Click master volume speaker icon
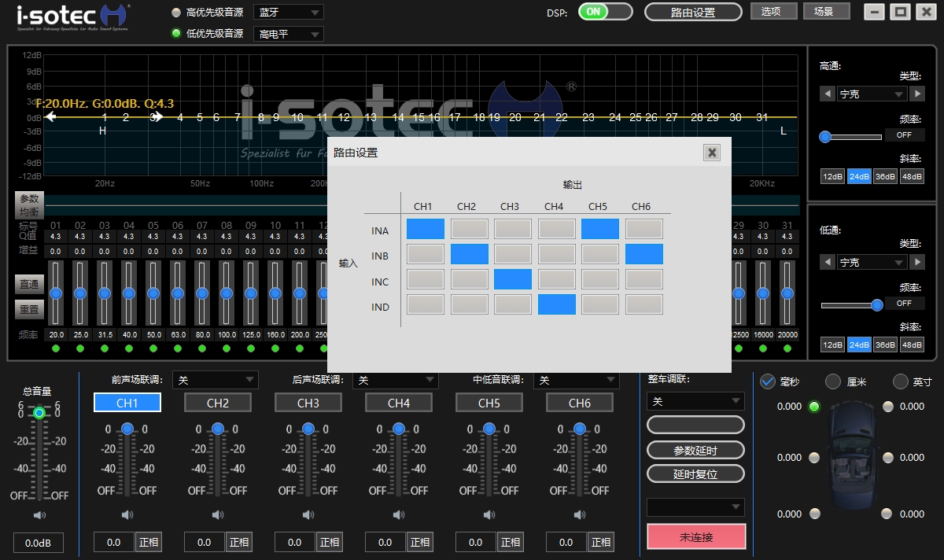This screenshot has height=560, width=944. [x=39, y=515]
